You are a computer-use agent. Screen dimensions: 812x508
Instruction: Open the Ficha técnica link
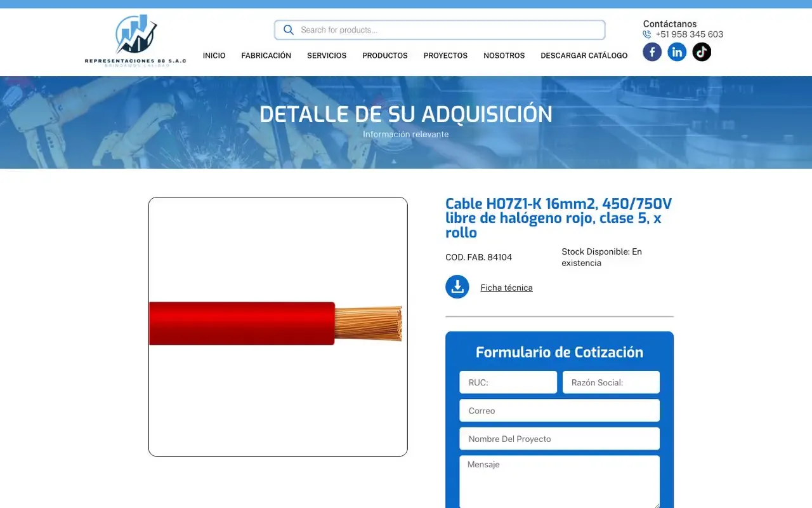[507, 288]
